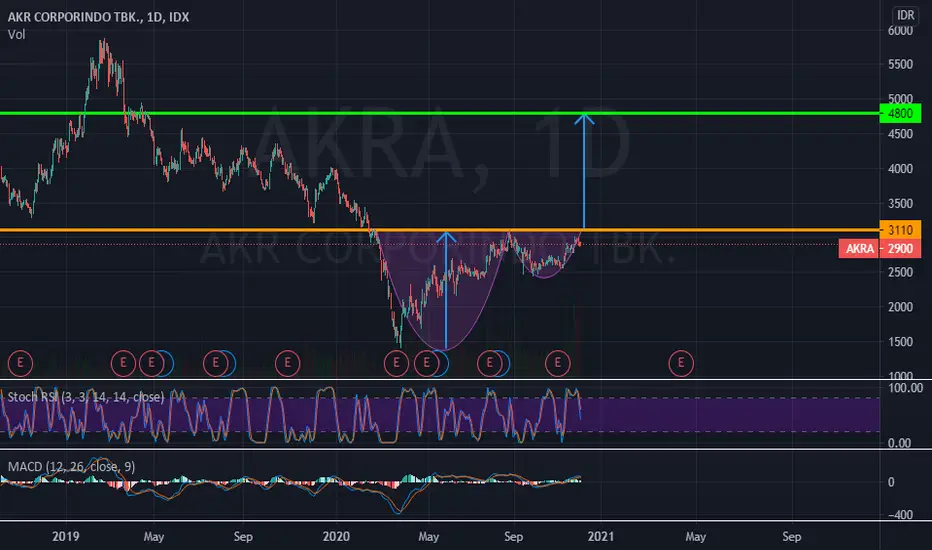
Task: Open the earnings marker right of 2021
Action: (x=681, y=363)
